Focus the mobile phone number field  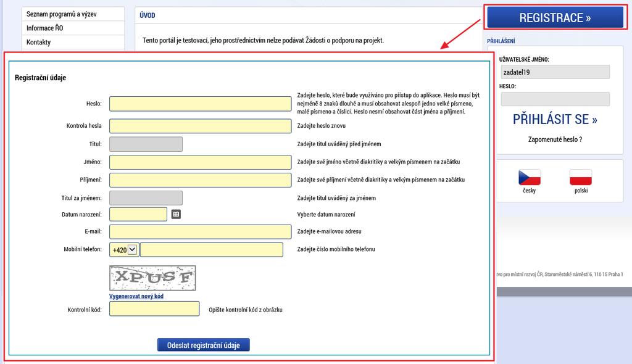coord(212,250)
